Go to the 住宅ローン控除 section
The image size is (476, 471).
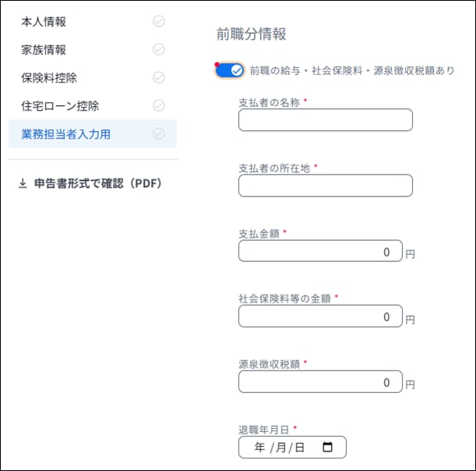[x=60, y=106]
